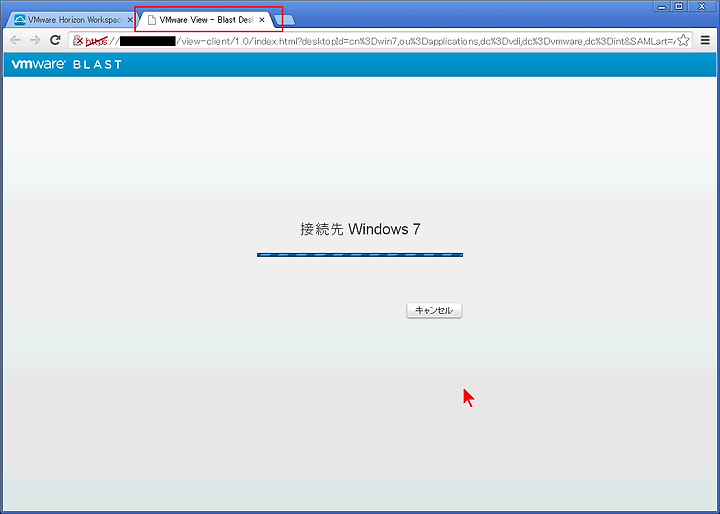Image resolution: width=720 pixels, height=514 pixels.
Task: Open the Chrome menu button
Action: click(x=705, y=40)
